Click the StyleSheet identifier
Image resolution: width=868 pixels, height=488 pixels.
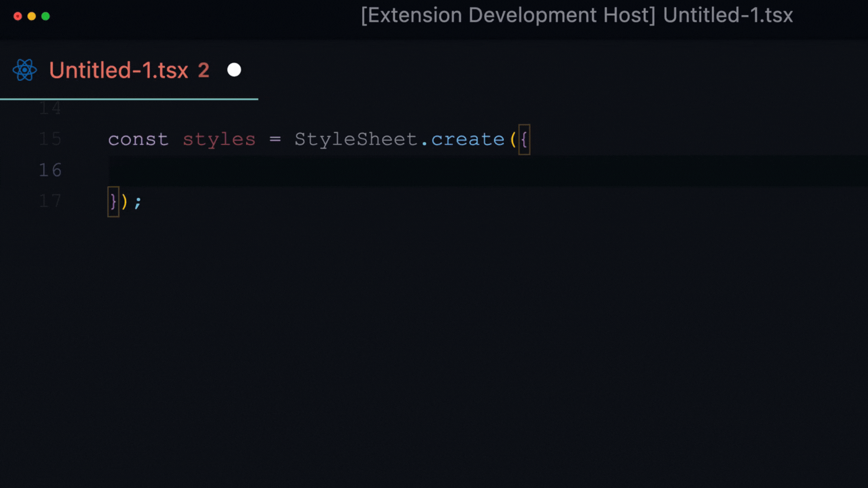click(x=356, y=140)
